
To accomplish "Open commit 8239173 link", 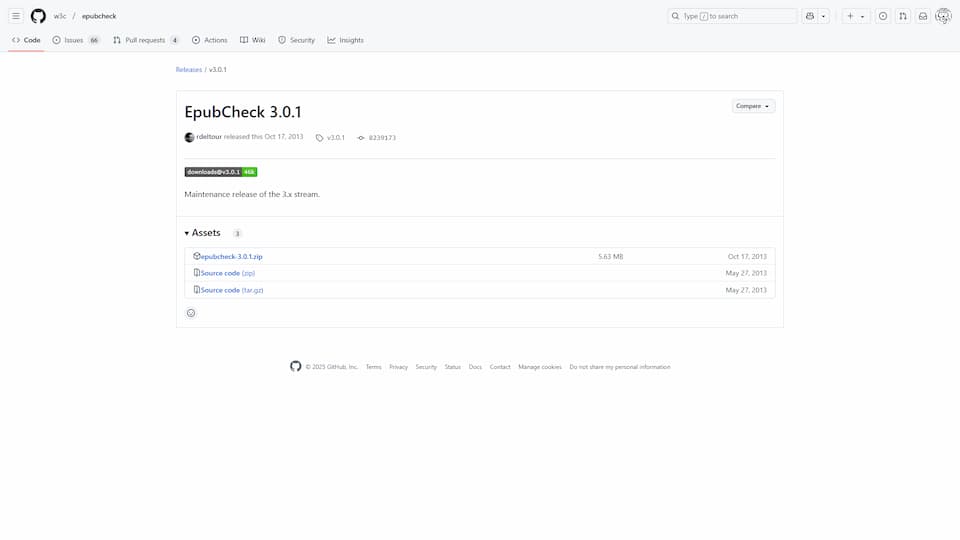I will 377,138.
